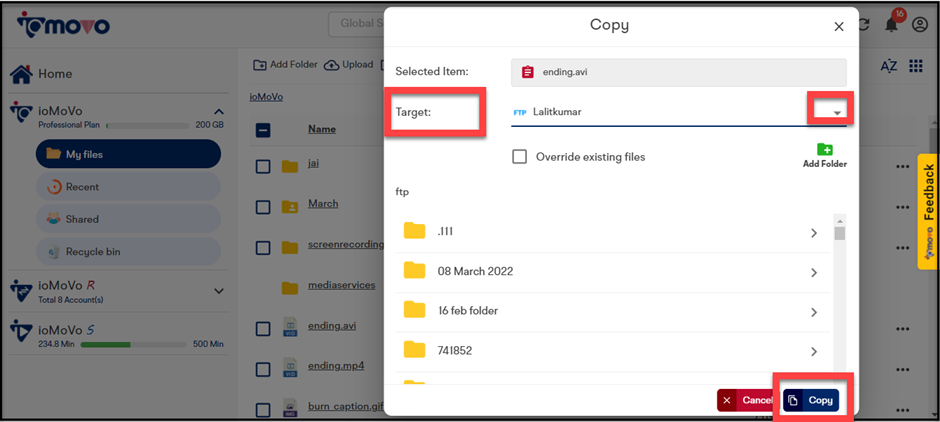Screen dimensions: 940x422
Task: Open the March folder
Action: pyautogui.click(x=323, y=203)
